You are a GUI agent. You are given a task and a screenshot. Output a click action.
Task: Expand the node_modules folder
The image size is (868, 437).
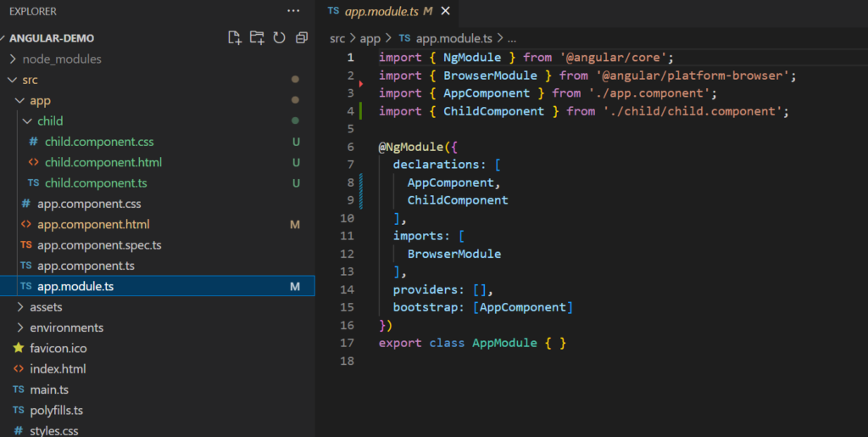(14, 59)
